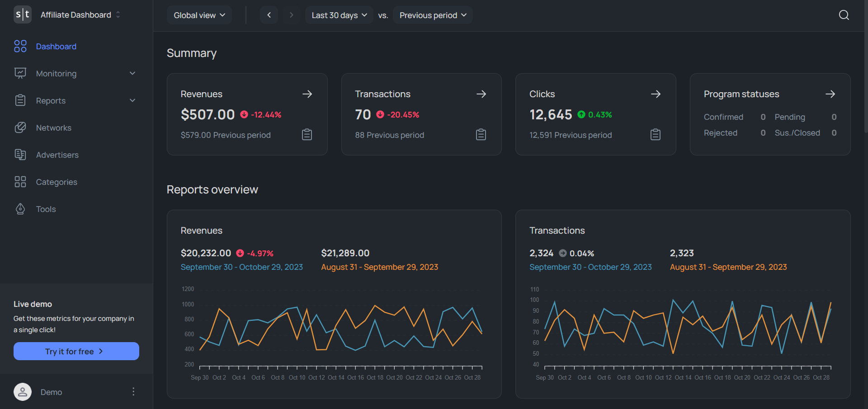Image resolution: width=868 pixels, height=409 pixels.
Task: Click the report clipboard icon in Clicks card
Action: tap(656, 135)
